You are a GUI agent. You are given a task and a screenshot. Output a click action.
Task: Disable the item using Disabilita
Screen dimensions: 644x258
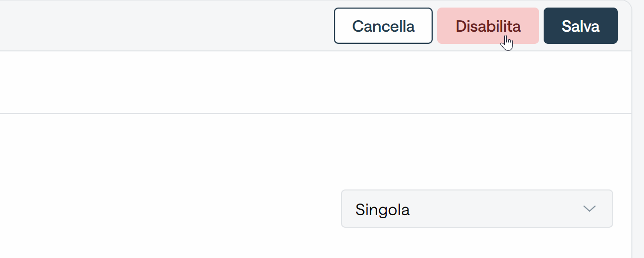pyautogui.click(x=488, y=26)
